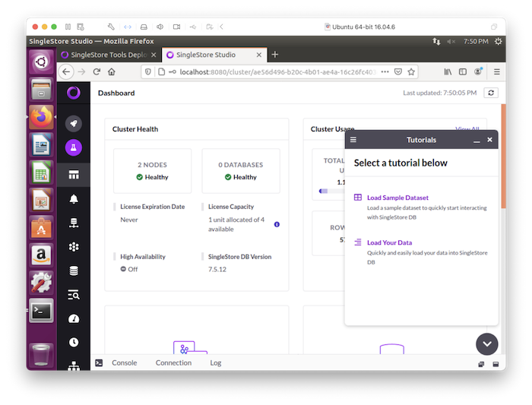
Task: Bookmark this page with the star icon
Action: 411,72
